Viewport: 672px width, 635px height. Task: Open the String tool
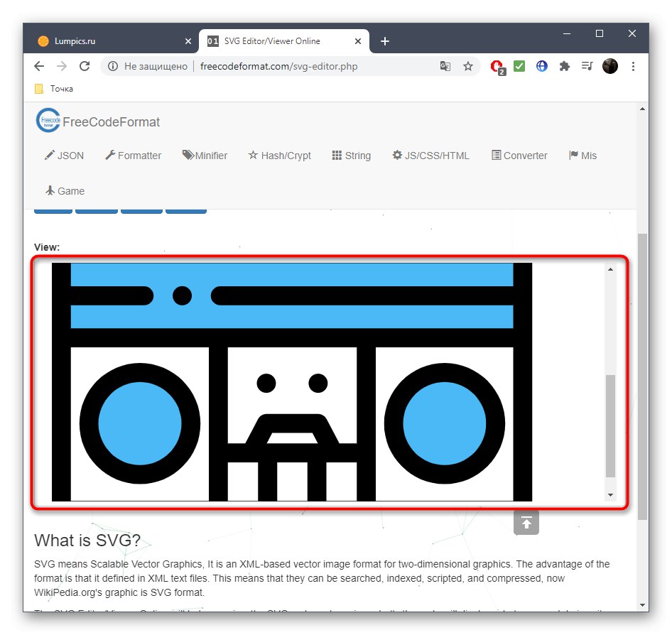(352, 155)
